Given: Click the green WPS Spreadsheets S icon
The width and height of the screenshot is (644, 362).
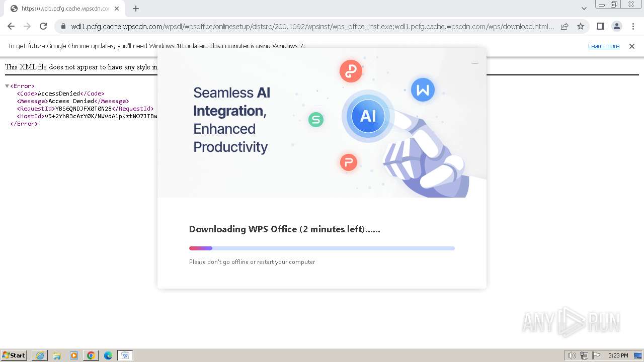Looking at the screenshot, I should click(x=316, y=120).
